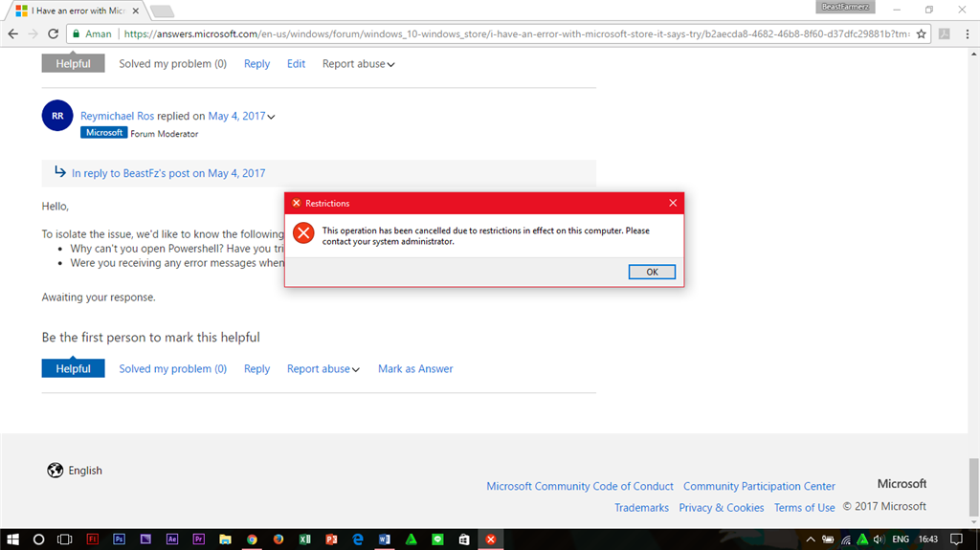This screenshot has width=980, height=550.
Task: Open Community Participation Center link
Action: 759,486
